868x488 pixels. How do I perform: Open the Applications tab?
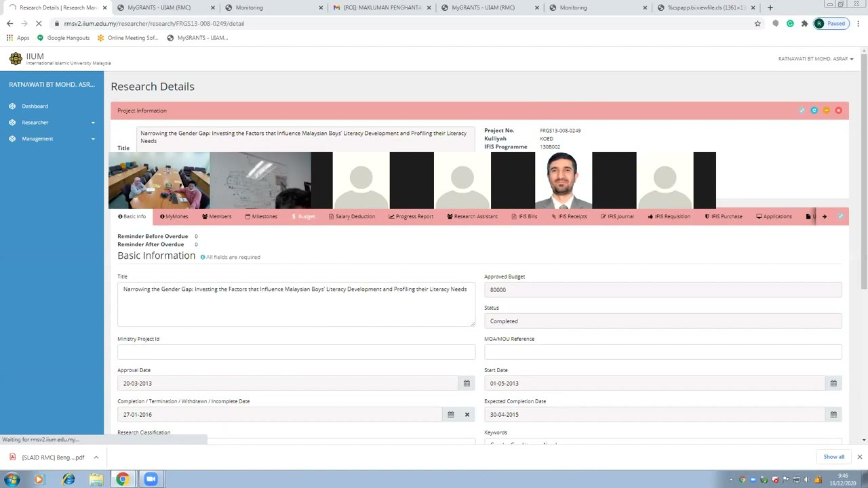774,217
